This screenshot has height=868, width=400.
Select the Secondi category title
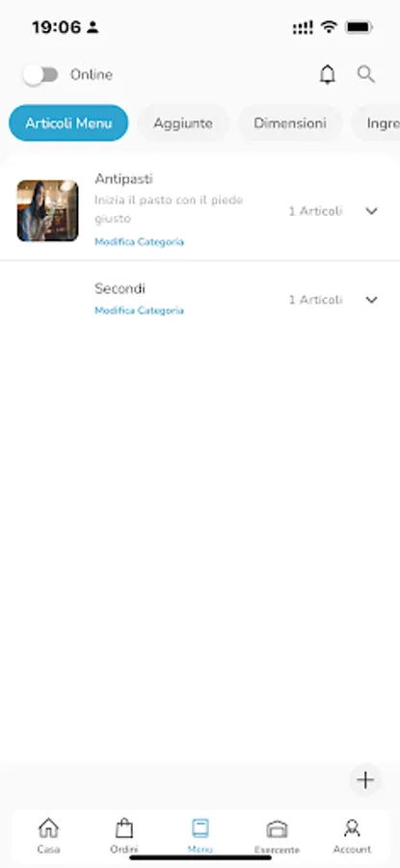coord(120,288)
